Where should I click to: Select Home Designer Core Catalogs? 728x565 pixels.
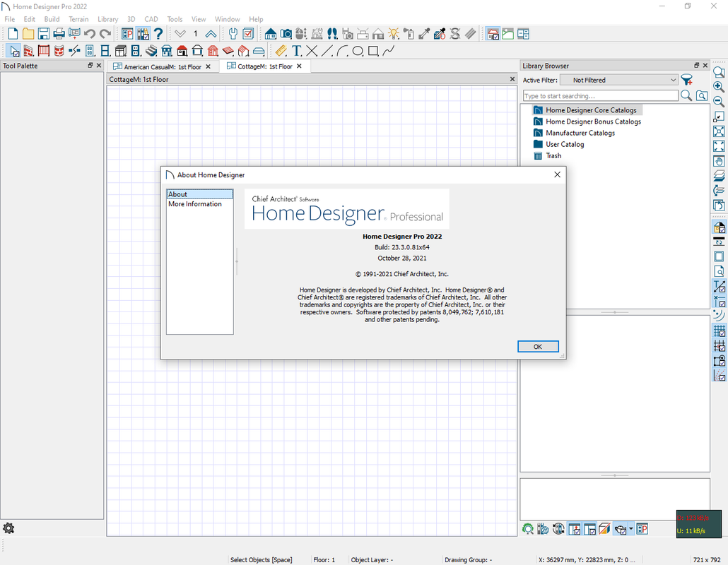(591, 110)
